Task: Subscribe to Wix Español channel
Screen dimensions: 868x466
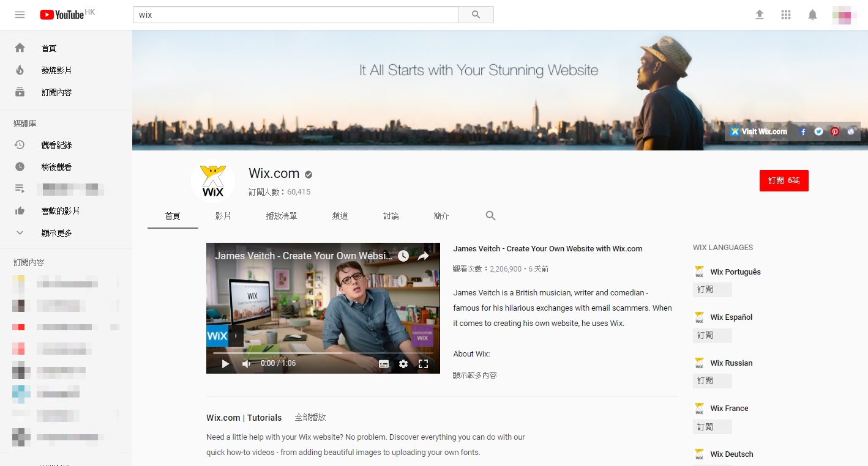Action: 713,336
